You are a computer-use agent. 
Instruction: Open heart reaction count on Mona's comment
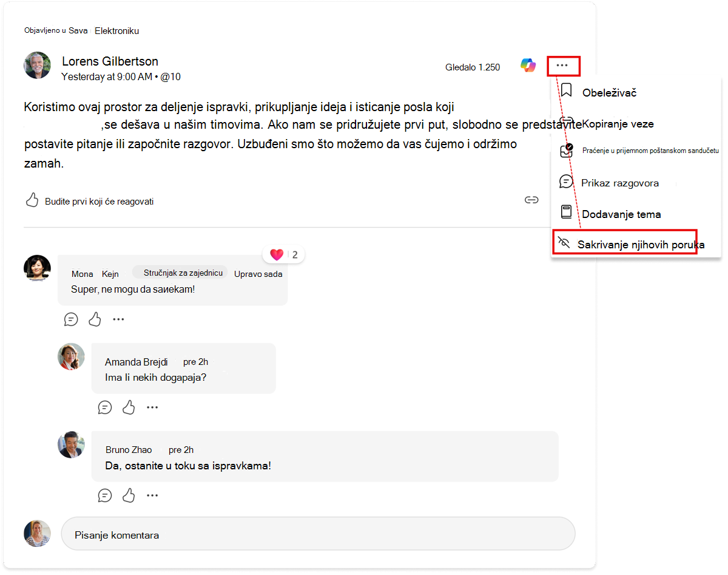[x=283, y=254]
